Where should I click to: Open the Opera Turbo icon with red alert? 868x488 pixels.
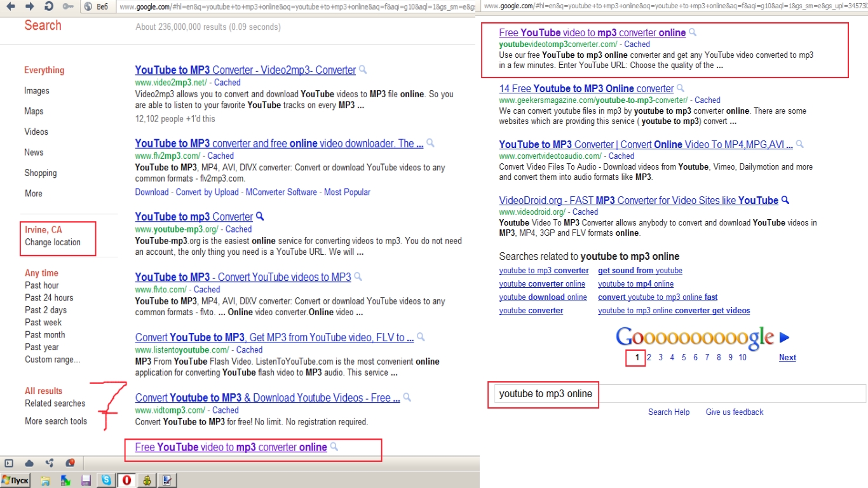coord(70,463)
